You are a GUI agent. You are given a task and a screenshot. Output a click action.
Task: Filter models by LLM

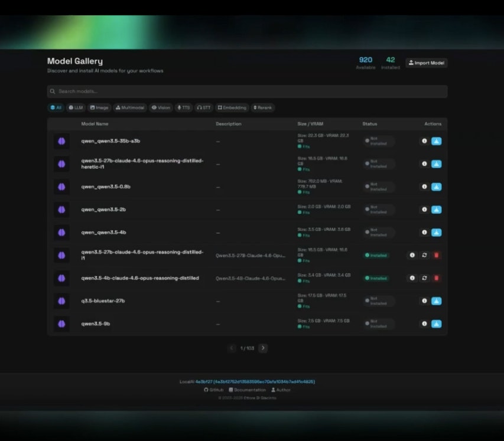[x=76, y=107]
